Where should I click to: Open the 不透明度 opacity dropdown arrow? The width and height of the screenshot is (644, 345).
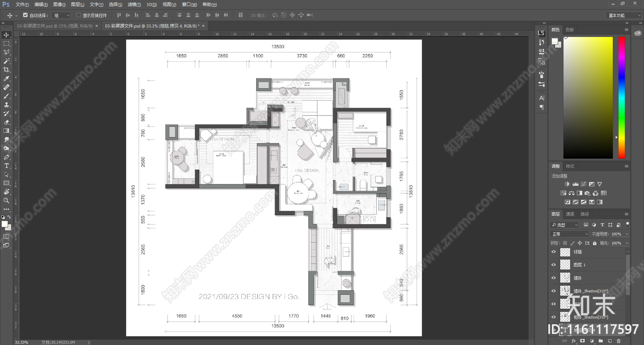click(627, 234)
